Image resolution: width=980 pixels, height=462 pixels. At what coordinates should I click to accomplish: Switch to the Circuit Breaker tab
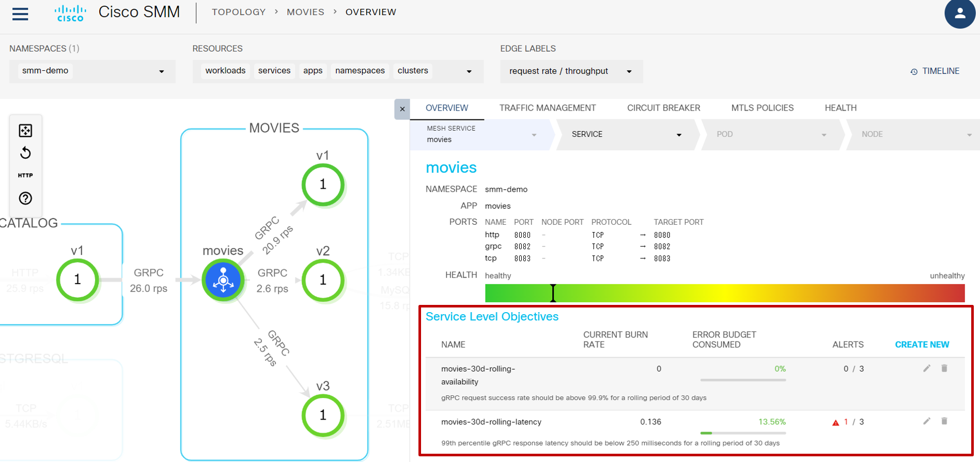point(663,108)
